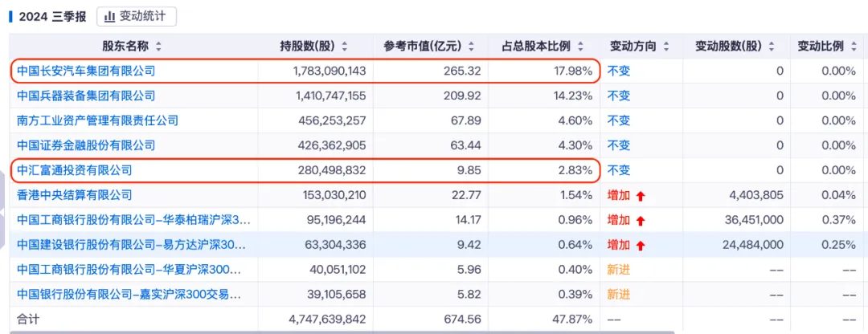This screenshot has height=334, width=868.
Task: Select share count 153,030,210
Action: [334, 195]
